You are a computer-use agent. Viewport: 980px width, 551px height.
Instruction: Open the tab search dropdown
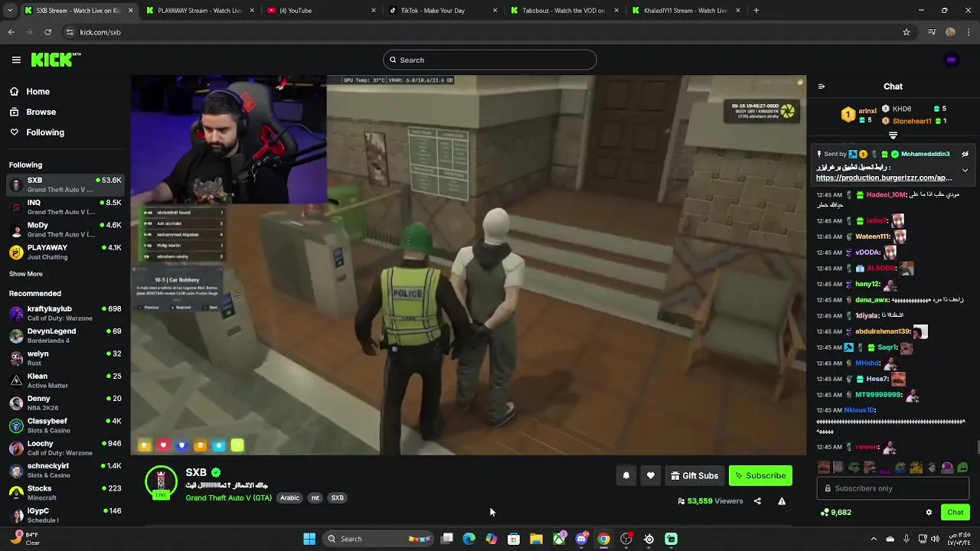[x=10, y=11]
